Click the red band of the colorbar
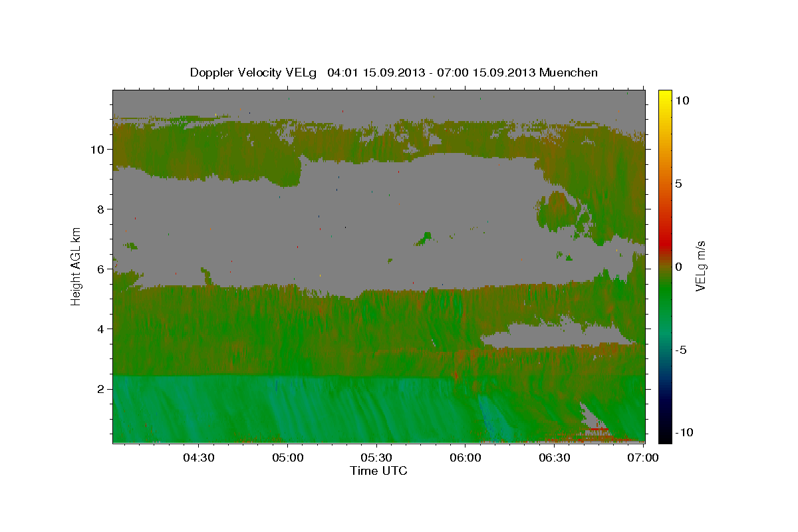Image resolution: width=798 pixels, height=532 pixels. click(665, 245)
